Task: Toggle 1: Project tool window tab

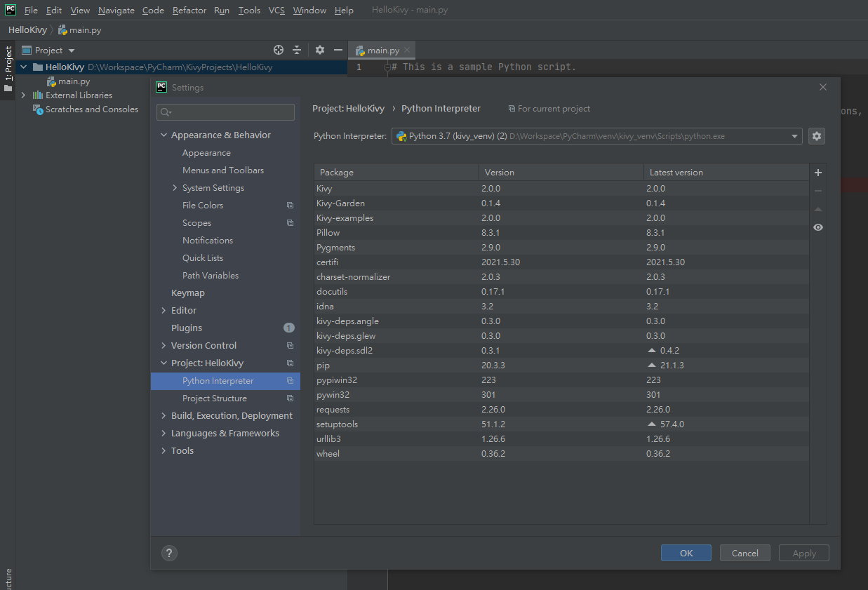Action: point(8,69)
